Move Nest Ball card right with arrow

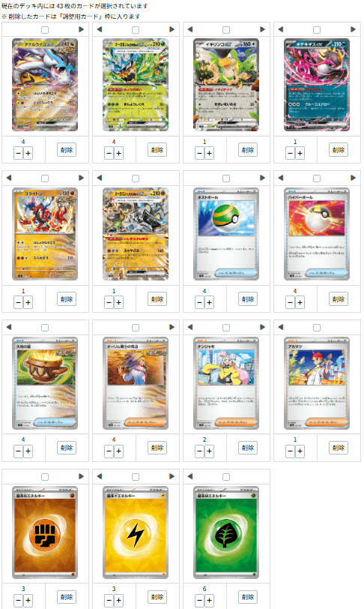pyautogui.click(x=262, y=178)
